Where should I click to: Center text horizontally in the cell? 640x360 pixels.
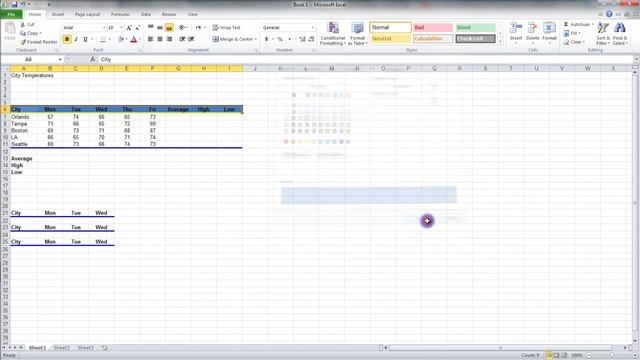pyautogui.click(x=160, y=39)
